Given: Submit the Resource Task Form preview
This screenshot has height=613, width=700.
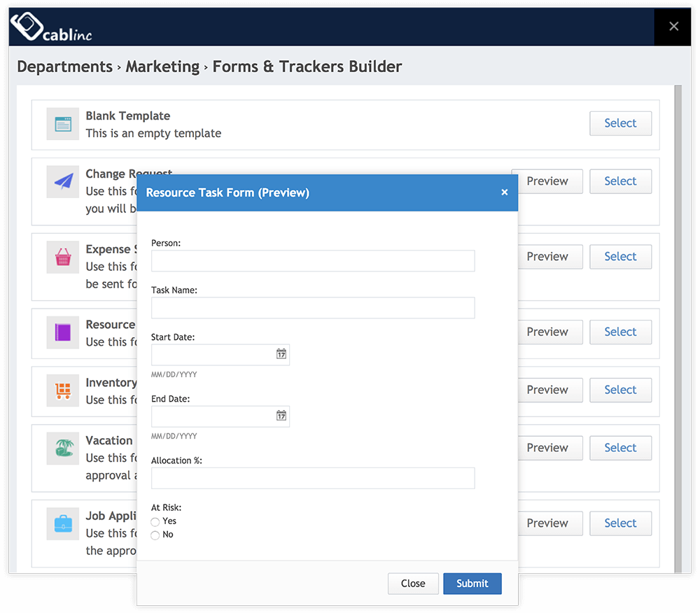Looking at the screenshot, I should (472, 583).
